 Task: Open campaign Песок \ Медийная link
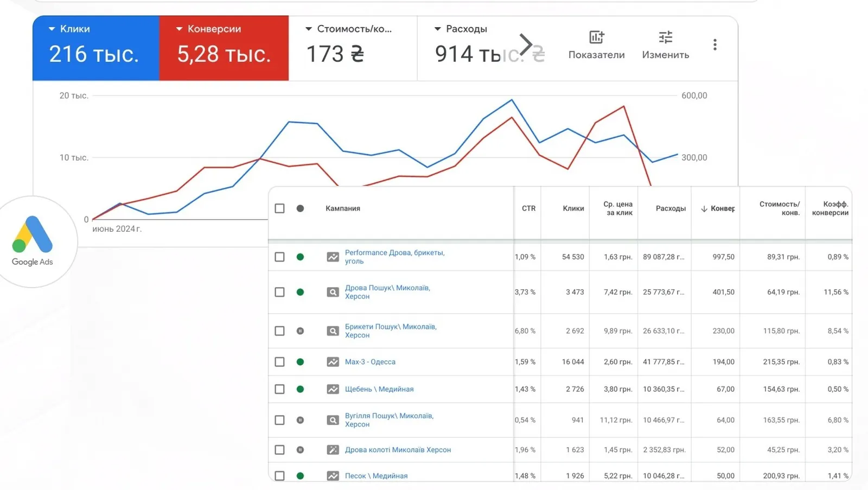pos(376,476)
